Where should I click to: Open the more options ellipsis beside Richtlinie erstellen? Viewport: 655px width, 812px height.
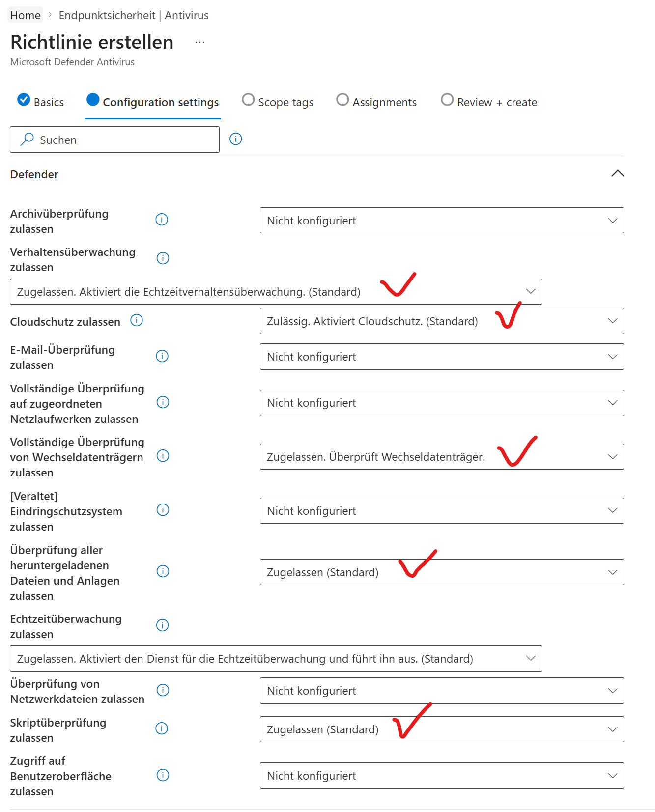199,43
